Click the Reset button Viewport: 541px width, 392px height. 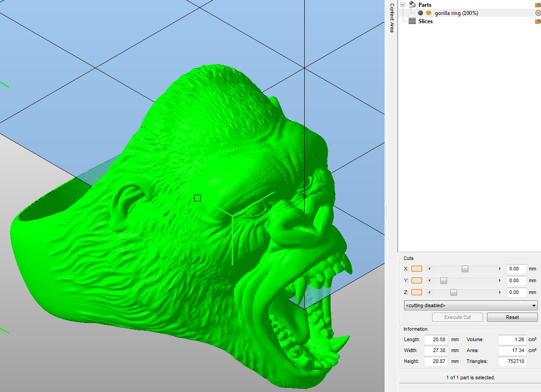(512, 317)
